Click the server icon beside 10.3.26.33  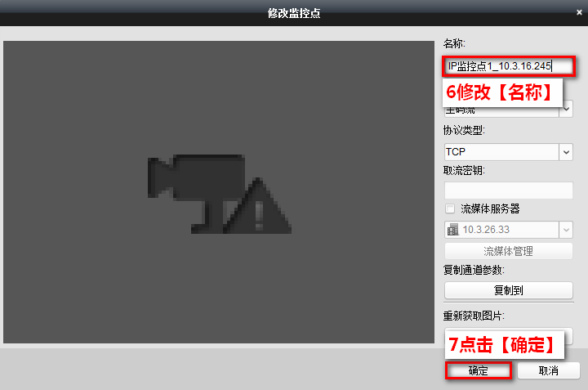click(452, 230)
